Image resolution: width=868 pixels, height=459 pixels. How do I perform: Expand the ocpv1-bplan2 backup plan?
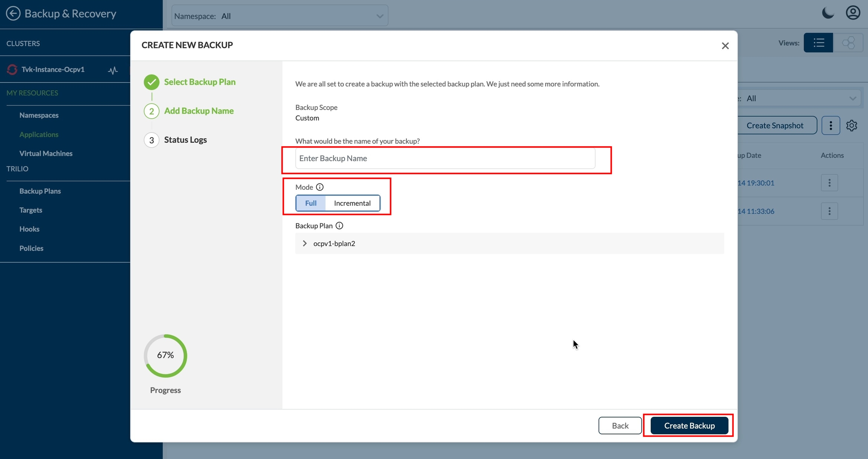click(x=305, y=244)
